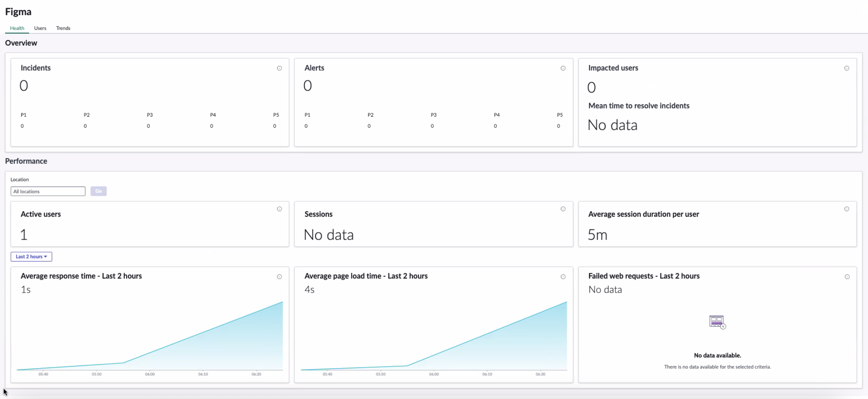Click the Overview section heading
Image resolution: width=868 pixels, height=399 pixels.
point(21,43)
